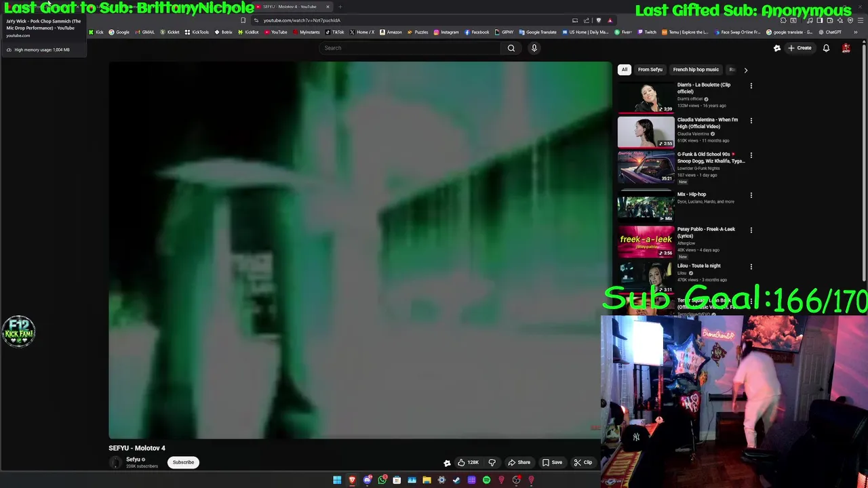This screenshot has height=488, width=868.
Task: Click into the YouTube Search field
Action: tap(410, 48)
